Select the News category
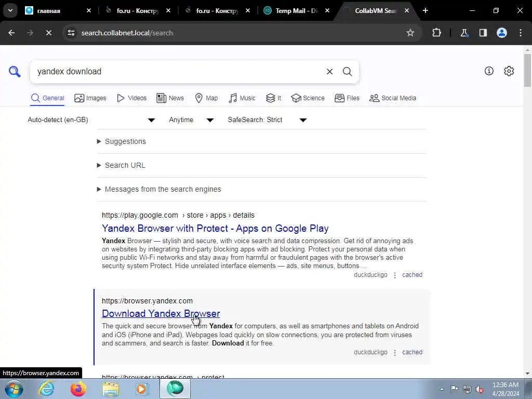The height and width of the screenshot is (399, 532). tap(170, 98)
